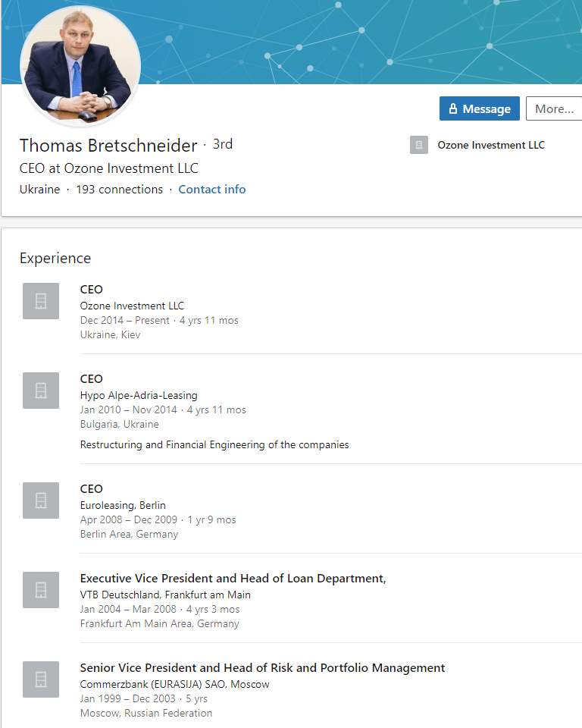View 193 connections link
Screen dimensions: 582x728
click(119, 190)
